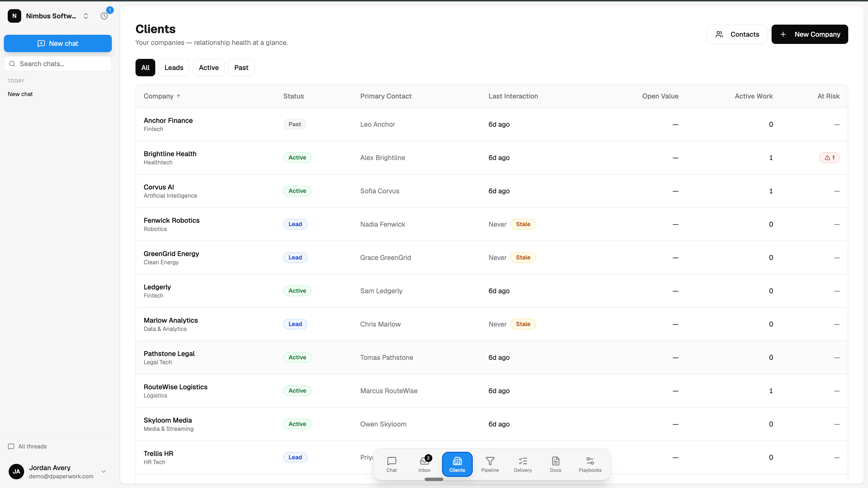Open RouteWise Logistics company row
The image size is (868, 488).
[492, 391]
